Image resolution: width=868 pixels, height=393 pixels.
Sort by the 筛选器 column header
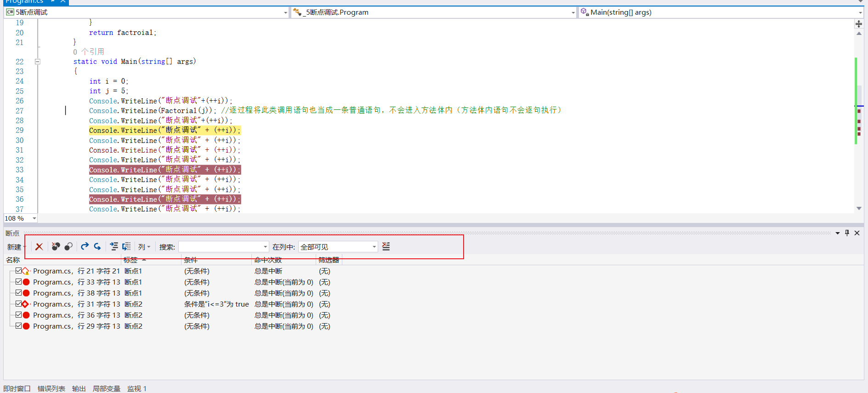pyautogui.click(x=329, y=260)
